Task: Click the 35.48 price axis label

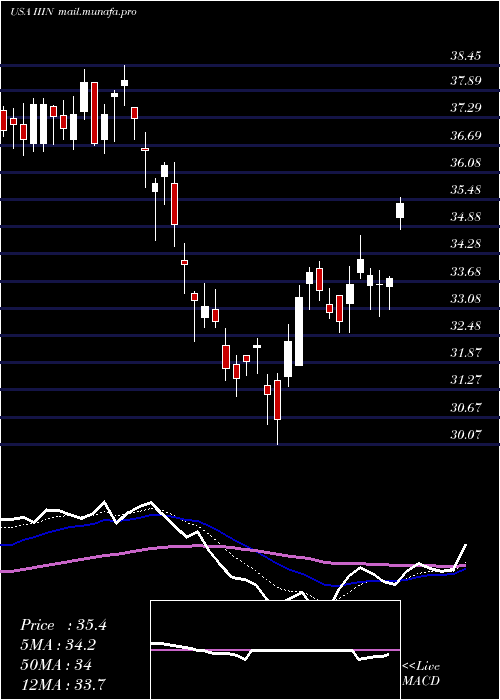Action: [466, 190]
